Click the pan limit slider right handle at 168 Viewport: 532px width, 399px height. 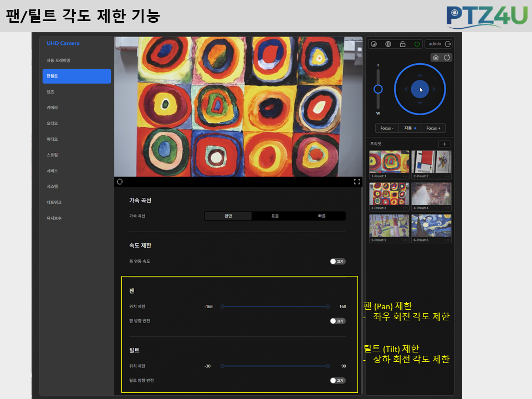[x=328, y=306]
